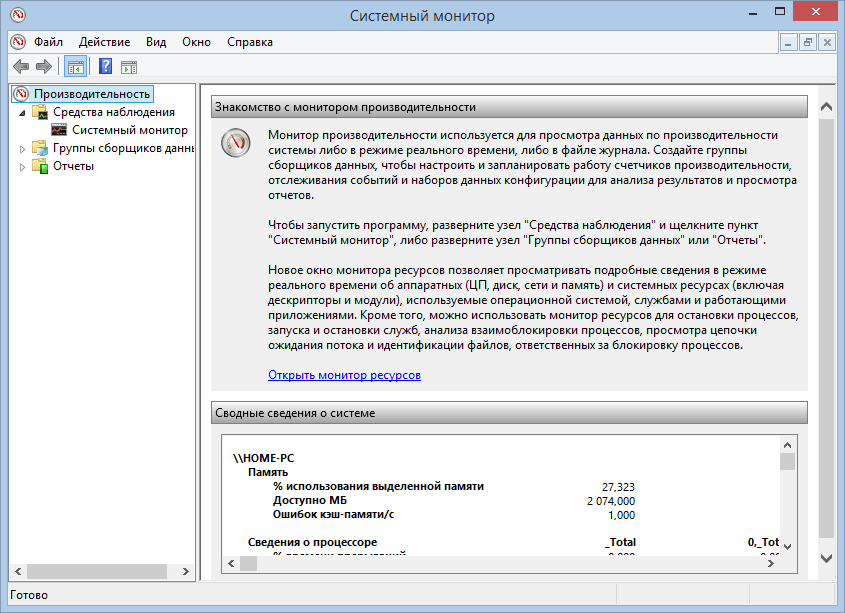
Task: Open the console icon menu left of Файл
Action: click(x=17, y=42)
